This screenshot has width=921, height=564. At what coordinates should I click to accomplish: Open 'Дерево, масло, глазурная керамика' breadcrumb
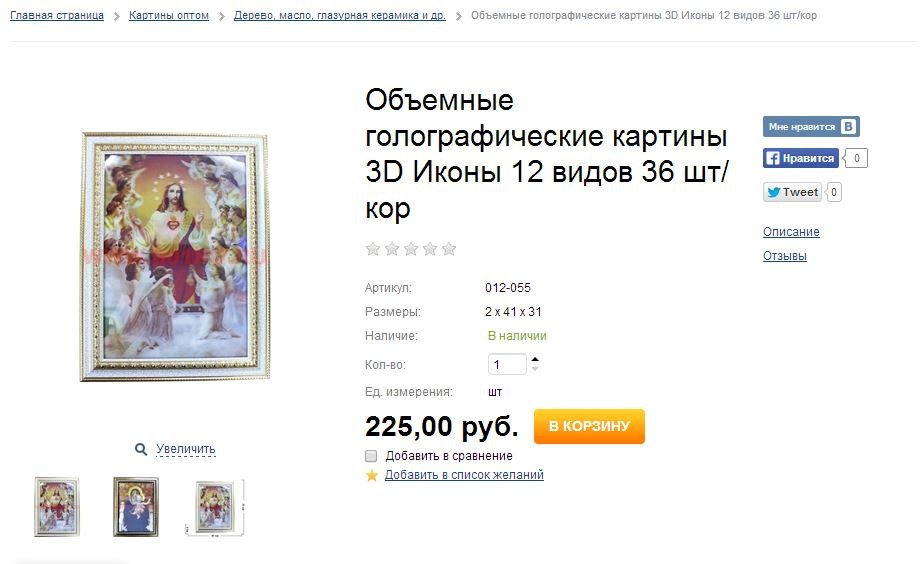340,15
